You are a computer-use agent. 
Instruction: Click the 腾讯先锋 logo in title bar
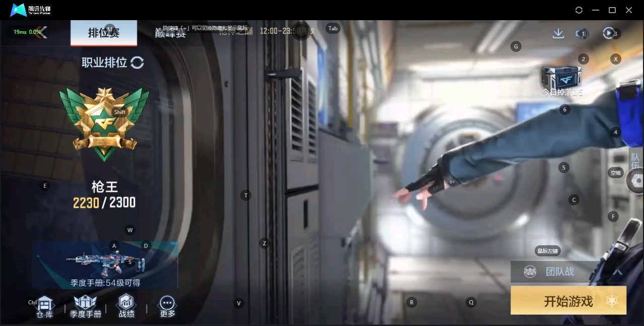[30, 10]
